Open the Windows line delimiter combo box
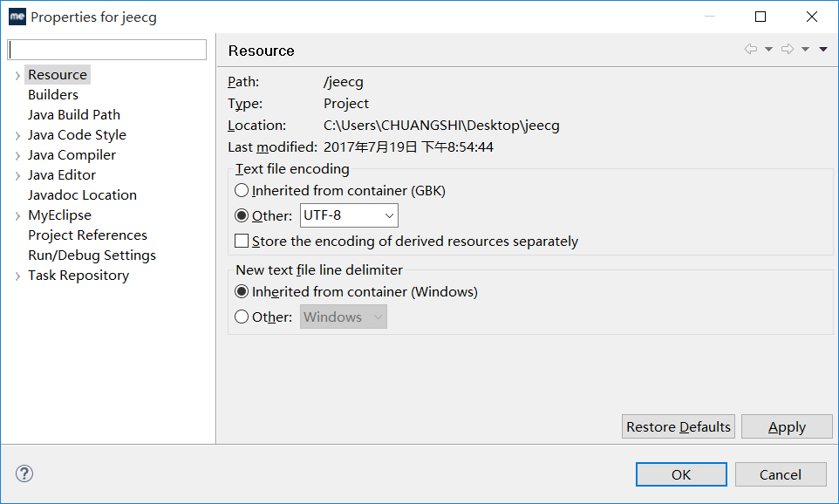This screenshot has height=504, width=839. coord(344,317)
